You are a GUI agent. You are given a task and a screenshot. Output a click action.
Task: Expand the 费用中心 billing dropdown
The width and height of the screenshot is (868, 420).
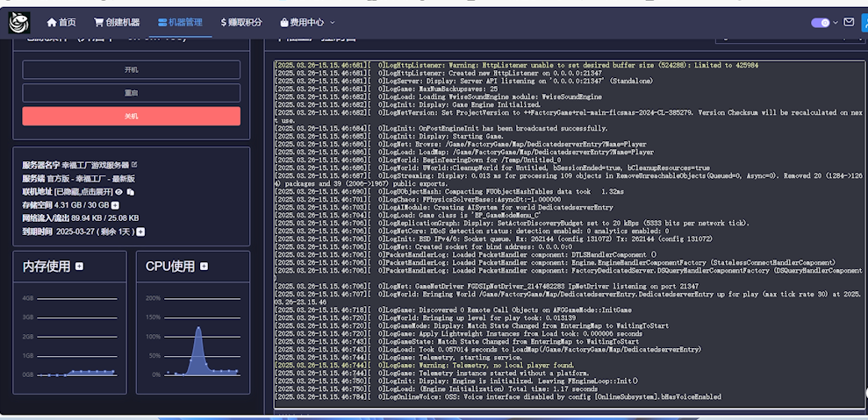pos(308,23)
